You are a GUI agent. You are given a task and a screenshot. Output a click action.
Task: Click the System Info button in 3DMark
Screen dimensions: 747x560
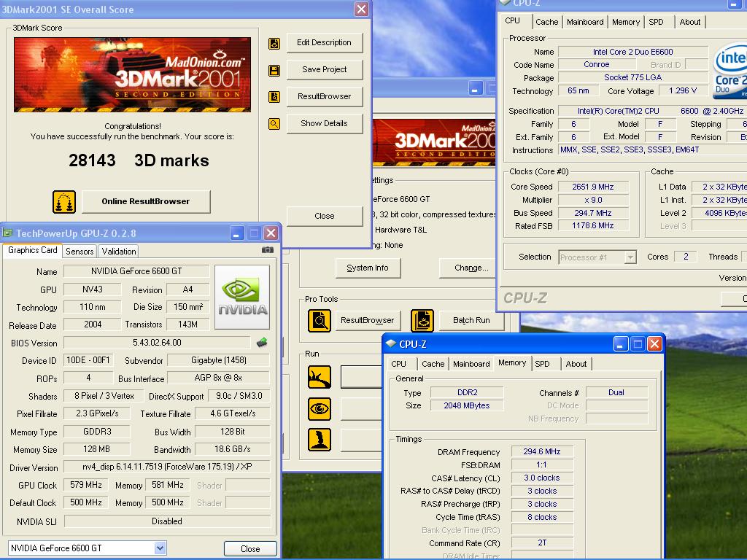coord(368,268)
